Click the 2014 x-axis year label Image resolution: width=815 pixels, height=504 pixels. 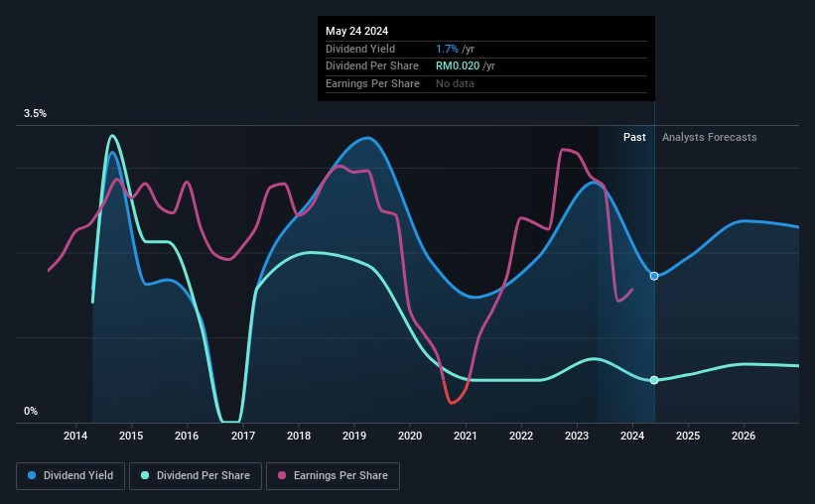[x=75, y=436]
